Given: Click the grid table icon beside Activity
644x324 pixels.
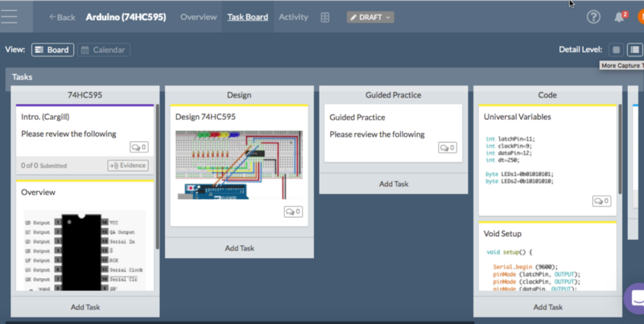Looking at the screenshot, I should tap(324, 17).
